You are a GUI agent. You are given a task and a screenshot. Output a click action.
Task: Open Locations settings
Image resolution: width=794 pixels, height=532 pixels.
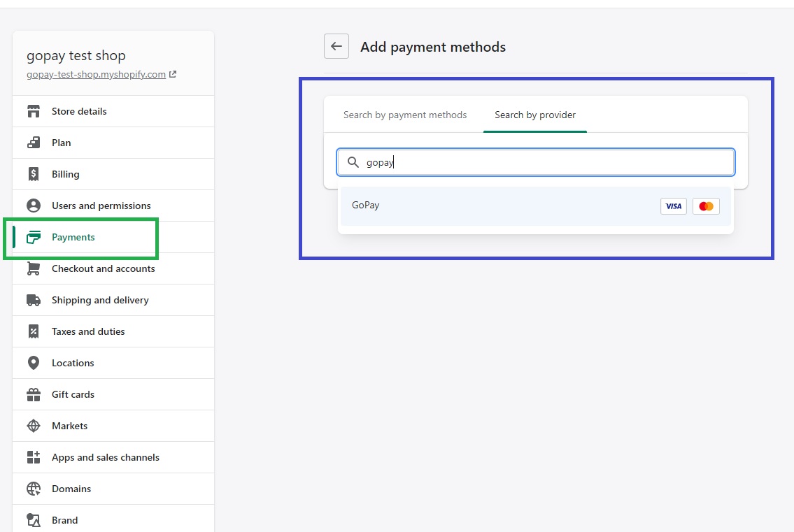click(113, 363)
